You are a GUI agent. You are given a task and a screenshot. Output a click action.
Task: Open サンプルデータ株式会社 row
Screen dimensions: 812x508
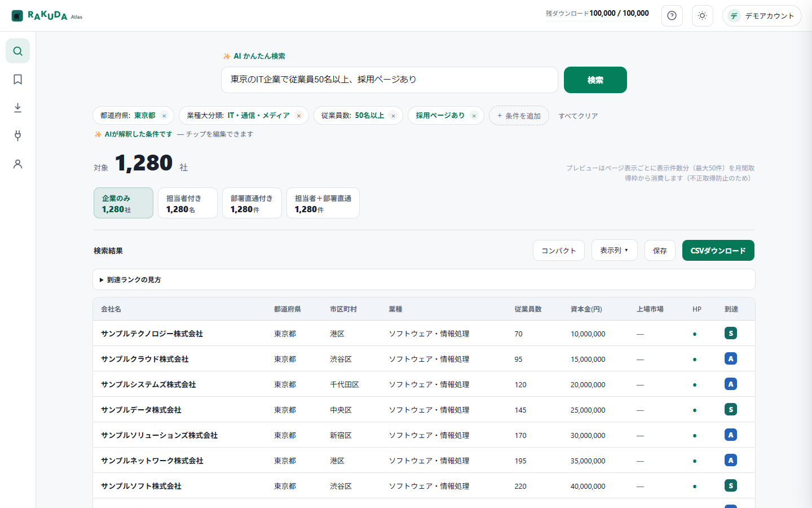[x=423, y=410]
